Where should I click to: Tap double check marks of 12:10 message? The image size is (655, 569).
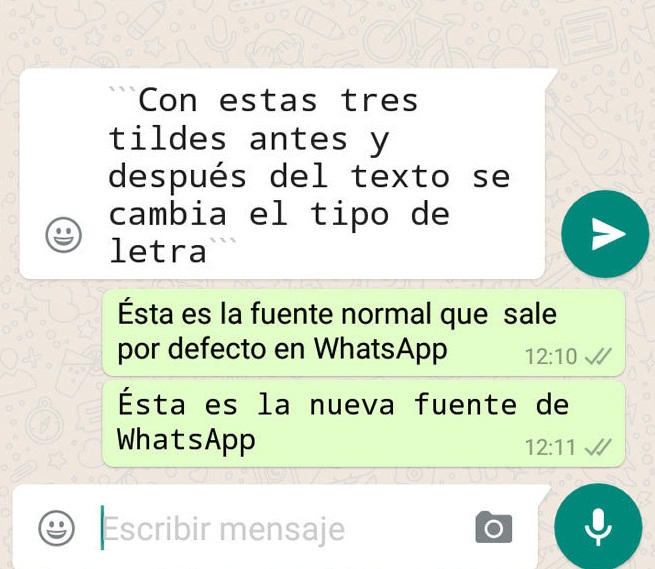[598, 356]
